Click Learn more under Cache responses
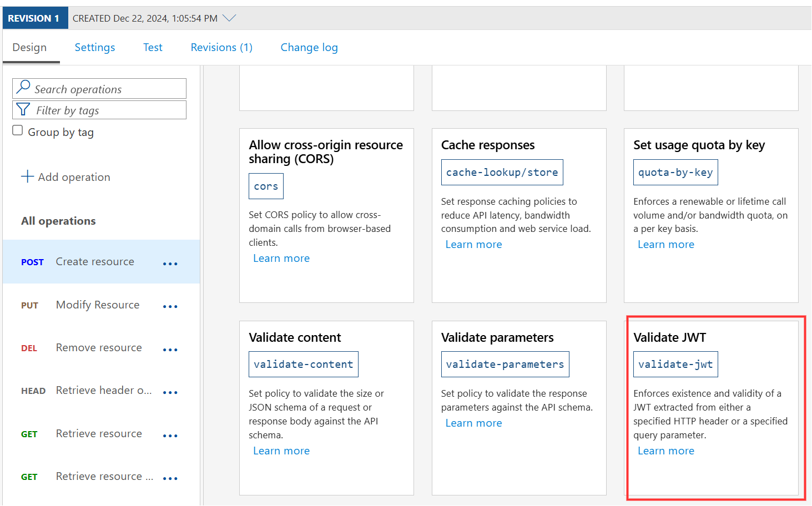812x506 pixels. click(473, 245)
